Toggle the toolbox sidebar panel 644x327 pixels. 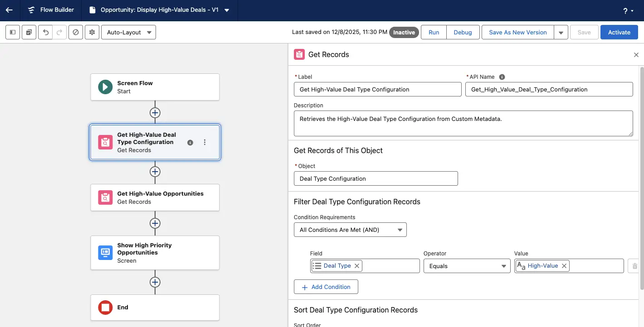(13, 32)
